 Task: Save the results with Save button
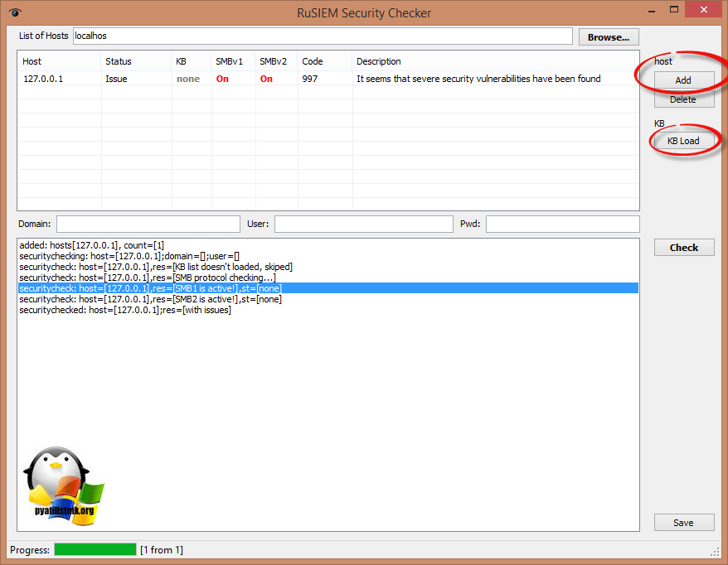(x=683, y=523)
